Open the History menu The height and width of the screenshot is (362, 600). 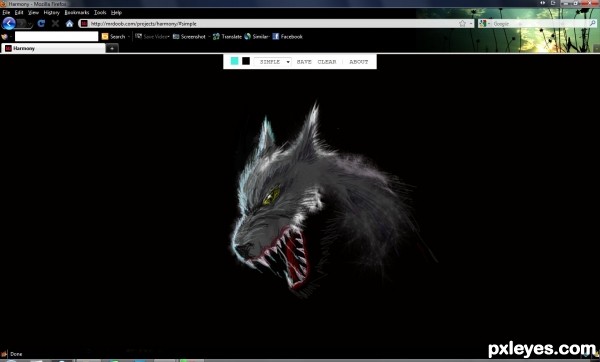tap(51, 12)
